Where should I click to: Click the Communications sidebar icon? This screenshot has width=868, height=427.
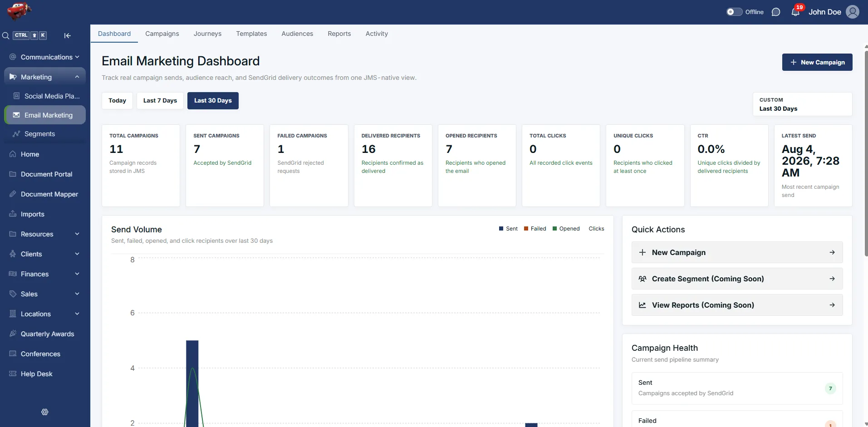[x=13, y=57]
